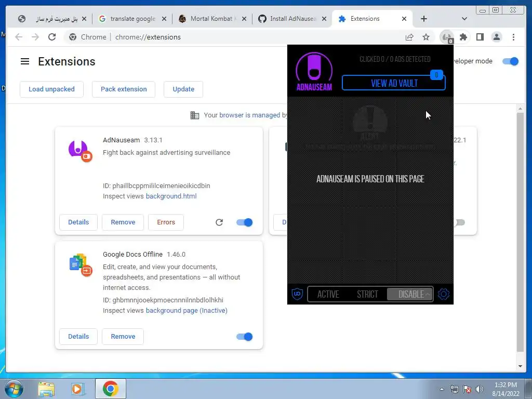Open Windows Start menu

(13, 389)
